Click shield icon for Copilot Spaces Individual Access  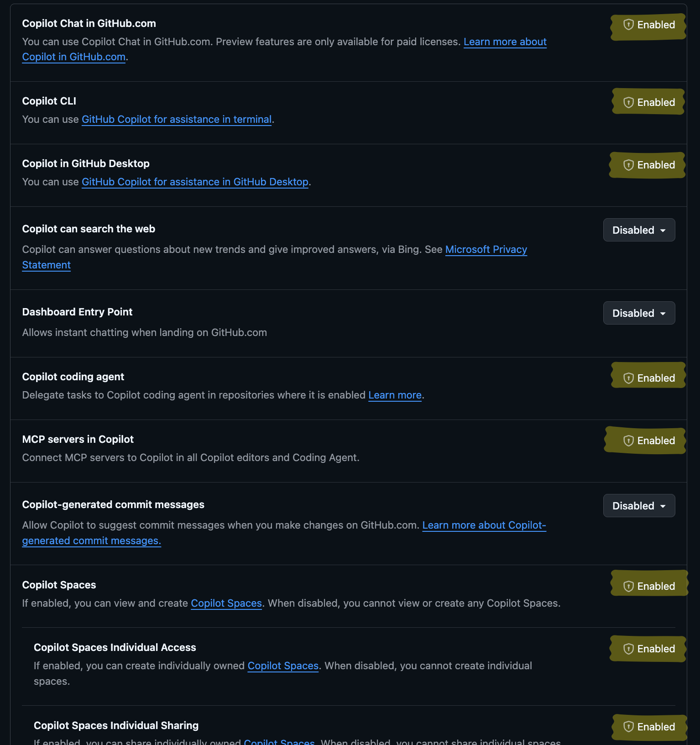(628, 649)
